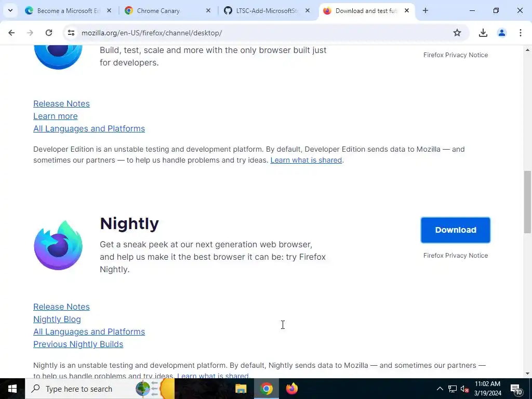Open network status tray icon
532x399 pixels.
point(453,389)
